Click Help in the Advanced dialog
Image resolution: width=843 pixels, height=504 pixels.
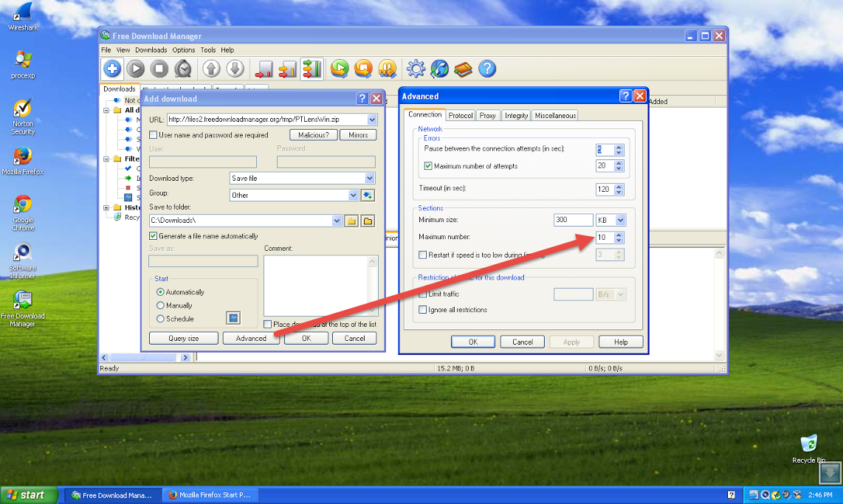pos(621,342)
